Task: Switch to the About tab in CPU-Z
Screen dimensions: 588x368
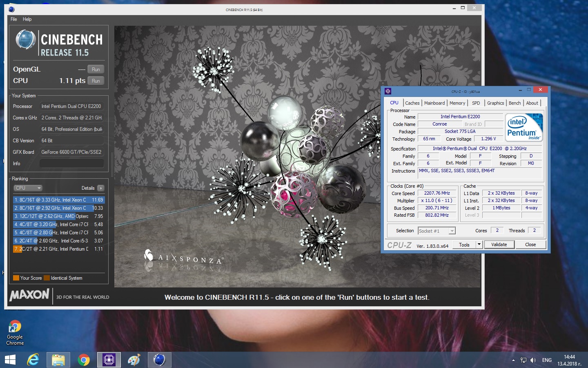Action: pos(532,103)
